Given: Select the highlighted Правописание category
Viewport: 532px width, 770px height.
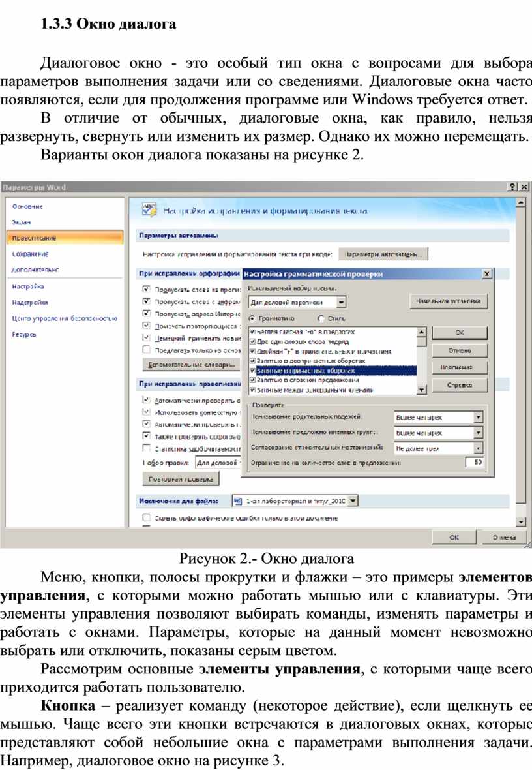Looking at the screenshot, I should pos(65,238).
